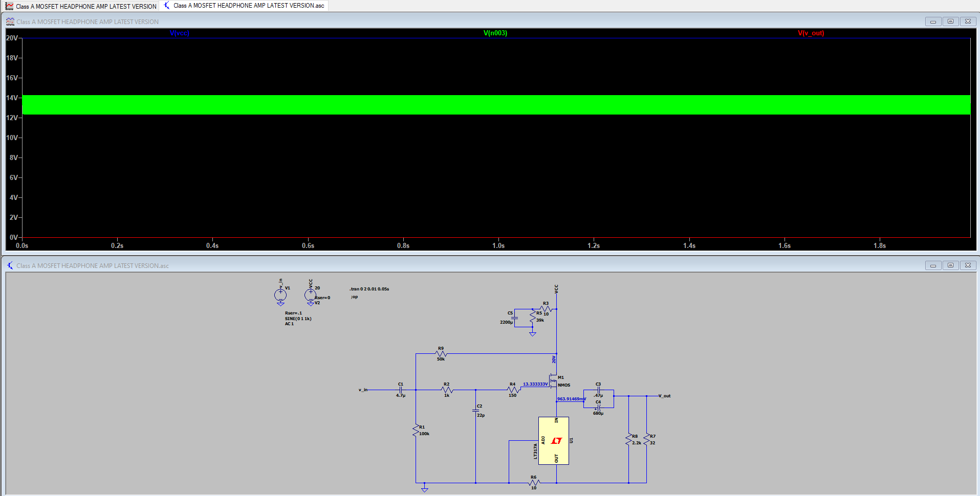The height and width of the screenshot is (496, 980).
Task: Select the V(vcc) trace label
Action: [180, 33]
